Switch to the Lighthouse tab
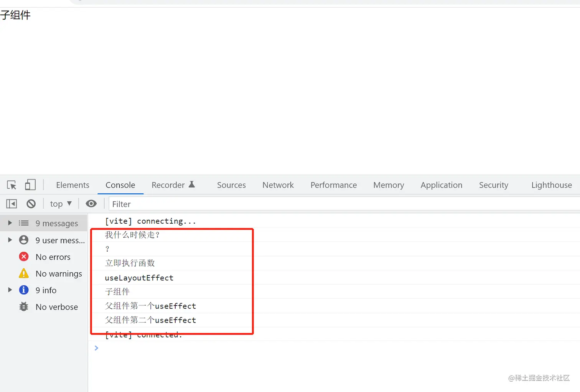Viewport: 580px width, 392px height. [552, 185]
